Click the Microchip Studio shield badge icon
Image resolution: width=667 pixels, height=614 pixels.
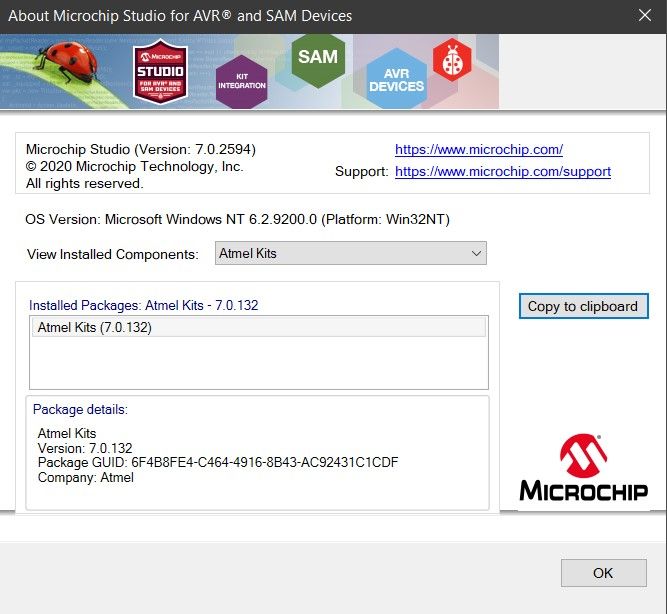tap(160, 71)
